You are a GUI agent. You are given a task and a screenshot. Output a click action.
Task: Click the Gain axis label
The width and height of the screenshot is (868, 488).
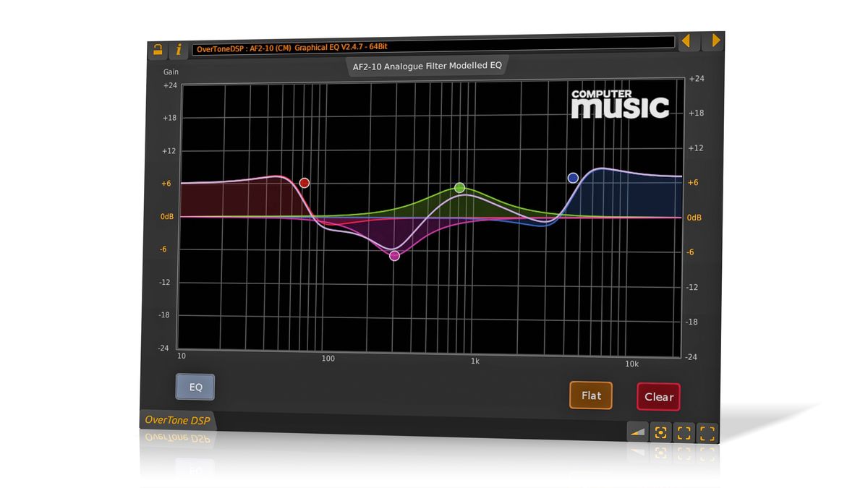tap(172, 72)
